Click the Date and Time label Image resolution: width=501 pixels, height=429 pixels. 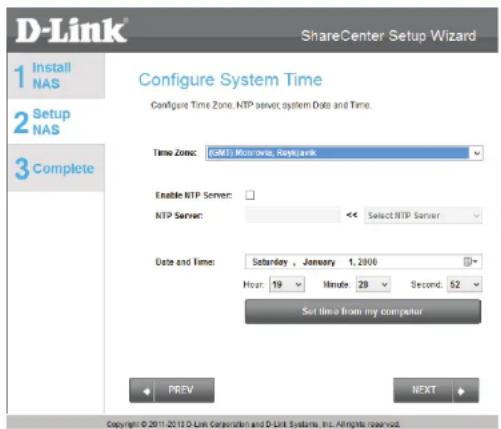tap(185, 262)
